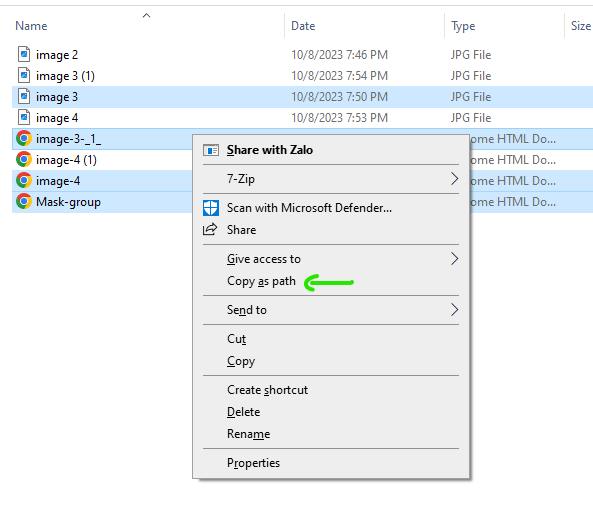The width and height of the screenshot is (593, 532).
Task: Expand the Give access to submenu arrow
Action: (454, 259)
